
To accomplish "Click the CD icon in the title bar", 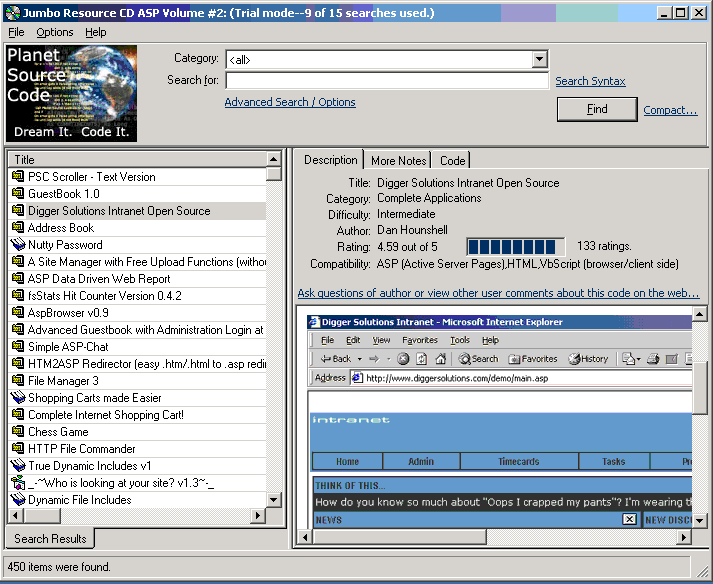I will [13, 13].
